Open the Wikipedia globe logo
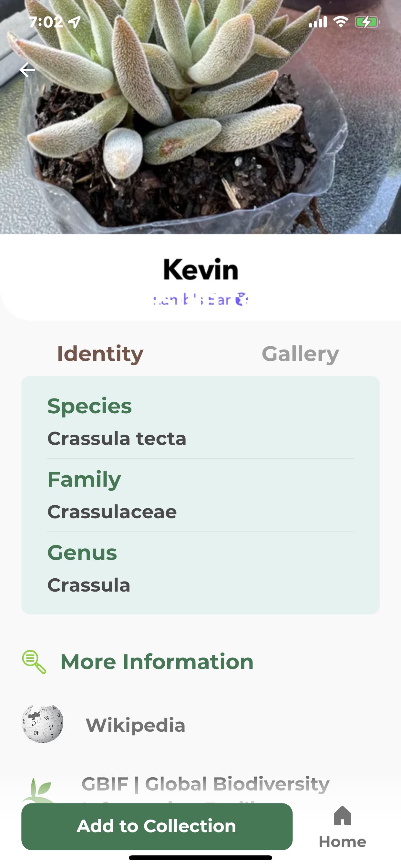Screen dimensions: 401x868 pos(43,724)
